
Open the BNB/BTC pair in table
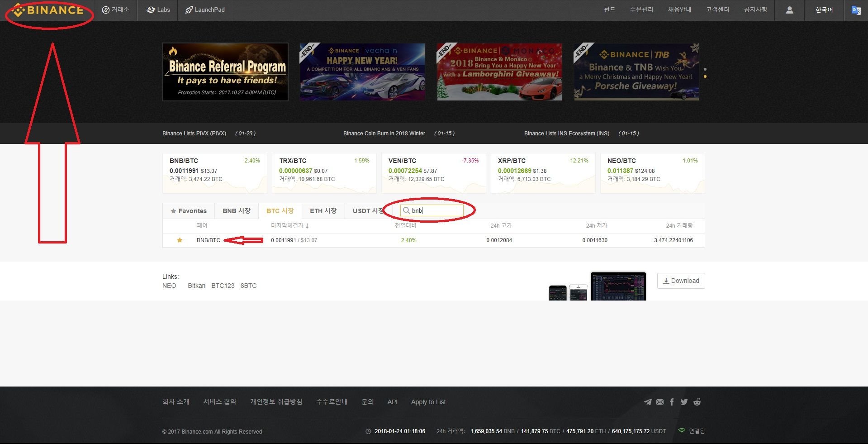click(209, 240)
